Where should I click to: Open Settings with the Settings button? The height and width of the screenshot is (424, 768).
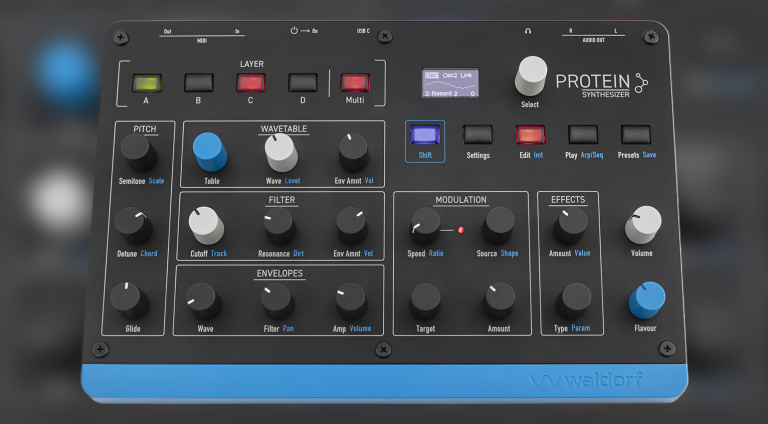(x=478, y=135)
